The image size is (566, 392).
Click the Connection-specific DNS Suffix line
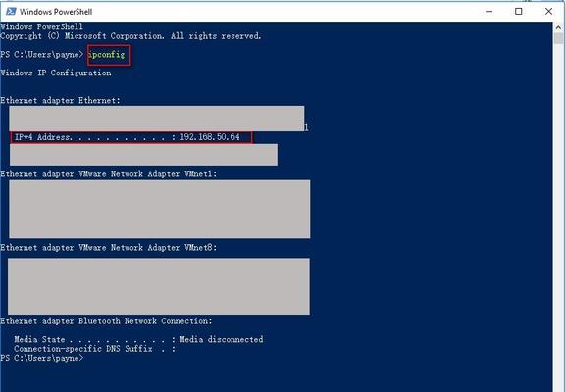(x=94, y=349)
